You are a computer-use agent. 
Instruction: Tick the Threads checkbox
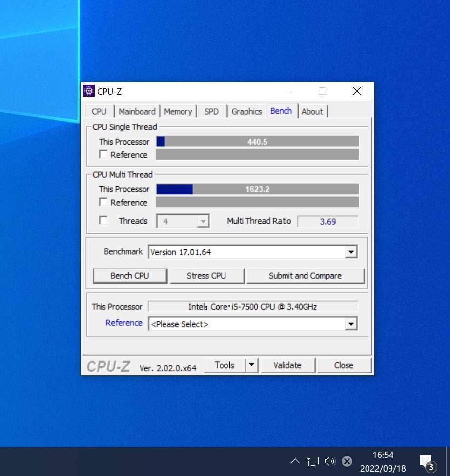(x=103, y=220)
